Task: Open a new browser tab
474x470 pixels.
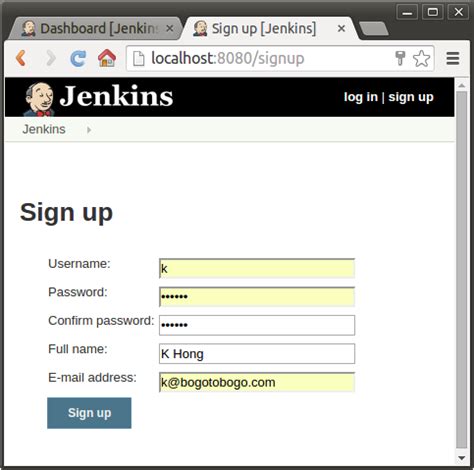Action: (x=374, y=29)
